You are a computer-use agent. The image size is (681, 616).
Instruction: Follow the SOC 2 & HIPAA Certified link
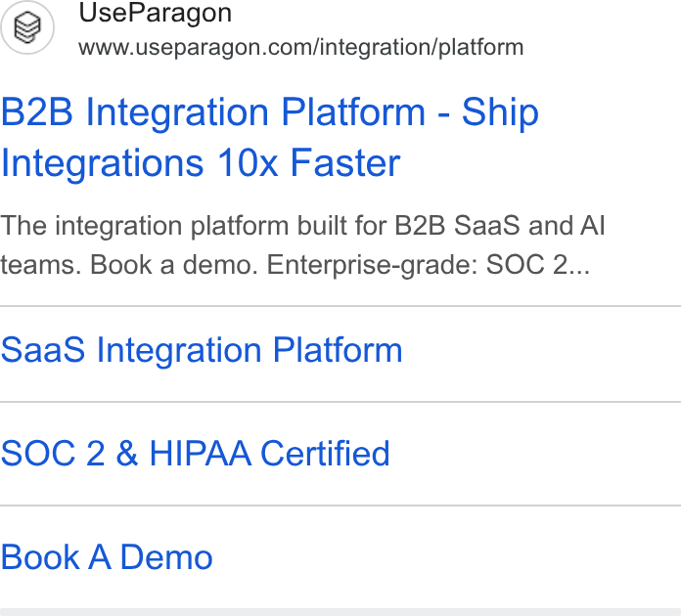pyautogui.click(x=195, y=454)
